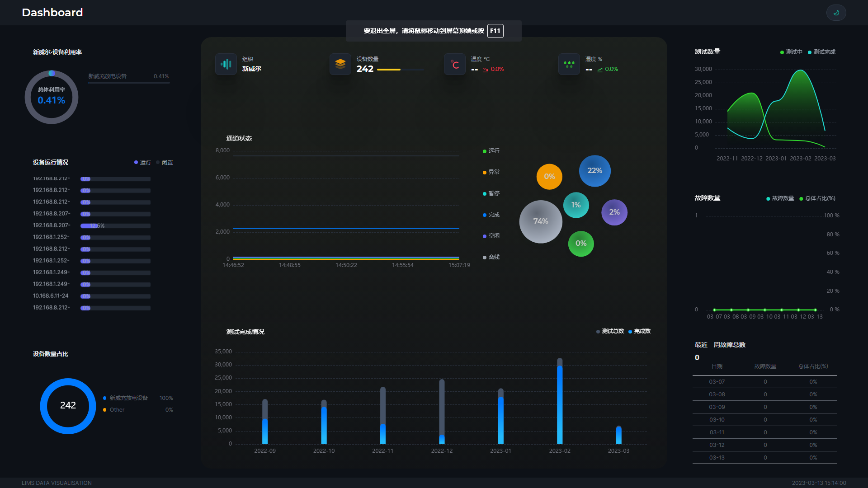Click the 2022-09 bar in completion chart
The image size is (868, 488).
(x=265, y=422)
